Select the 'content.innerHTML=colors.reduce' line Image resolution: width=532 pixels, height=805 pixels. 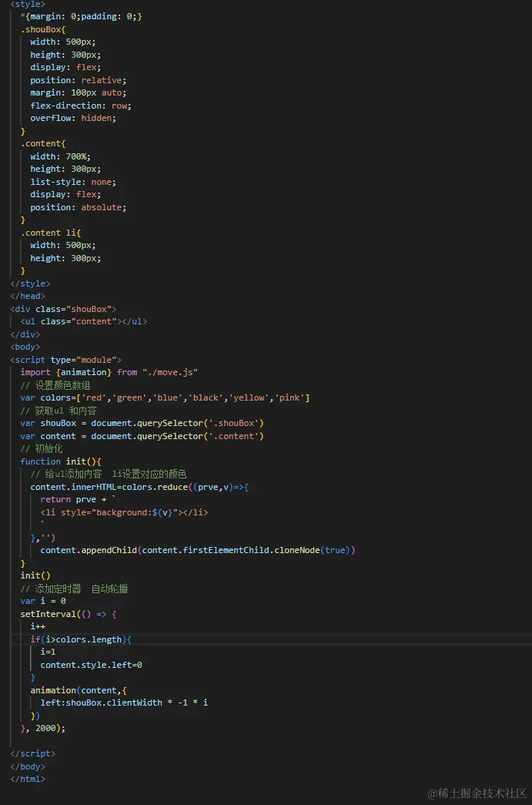(139, 487)
